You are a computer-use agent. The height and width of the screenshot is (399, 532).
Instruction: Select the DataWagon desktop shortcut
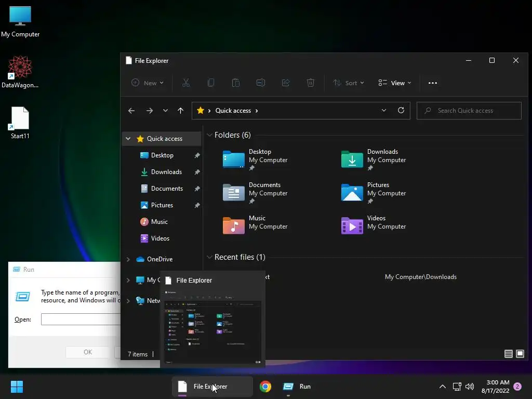[x=20, y=72]
